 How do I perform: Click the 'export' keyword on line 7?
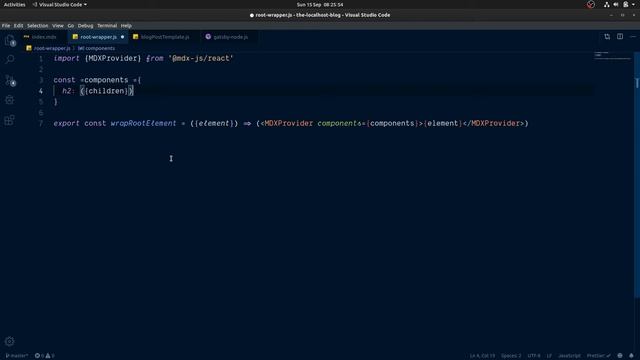(67, 123)
